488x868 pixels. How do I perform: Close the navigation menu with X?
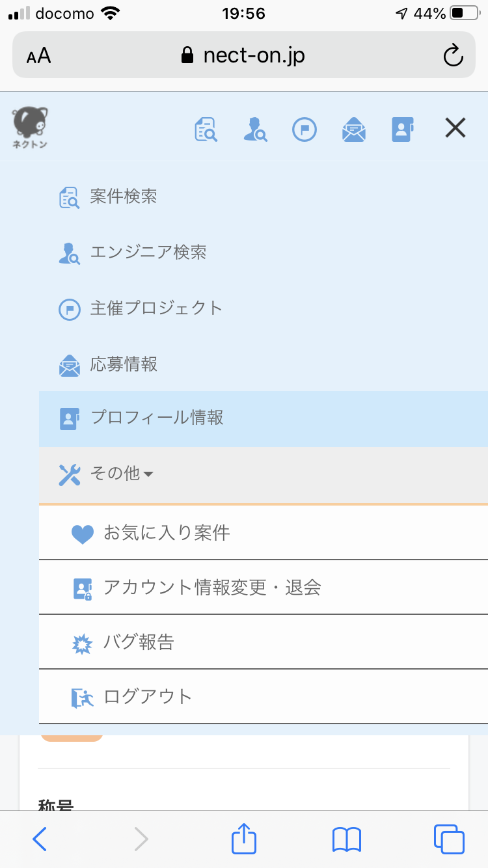pos(455,128)
